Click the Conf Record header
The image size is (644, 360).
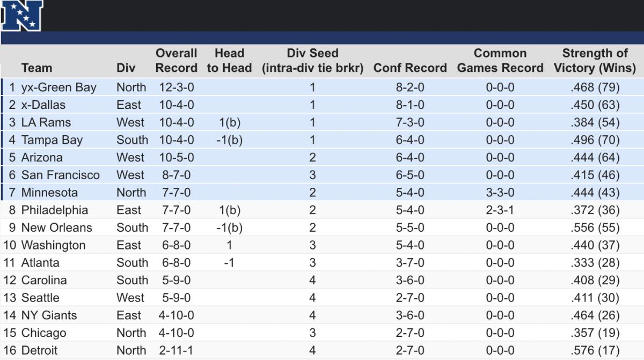410,68
